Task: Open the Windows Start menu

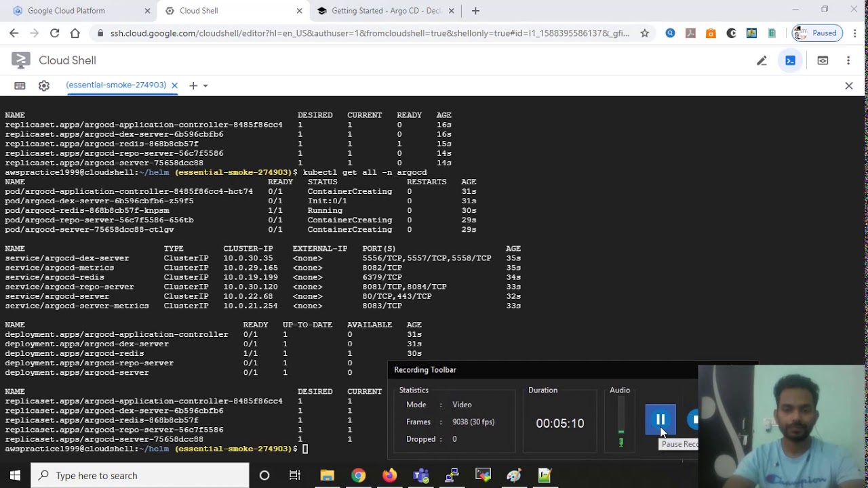Action: tap(15, 476)
